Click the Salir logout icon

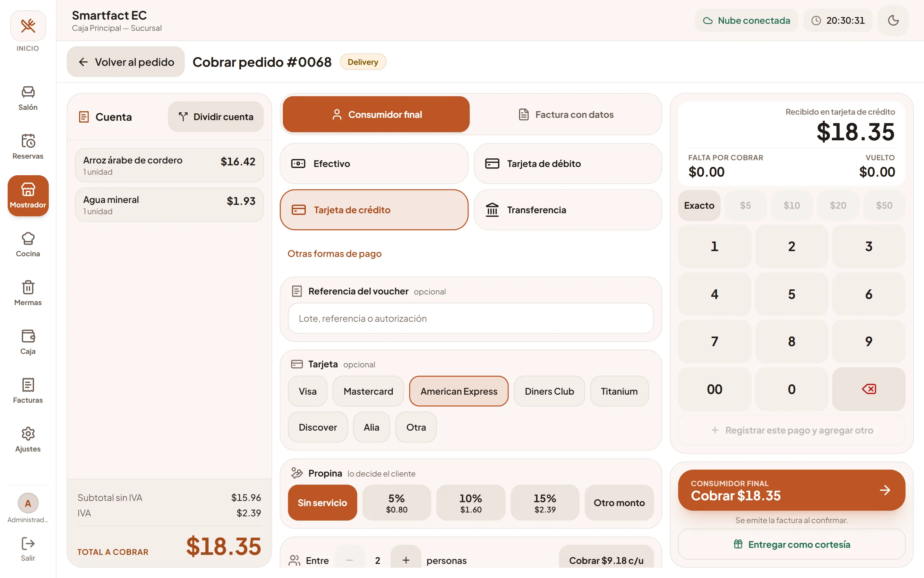pos(28,544)
